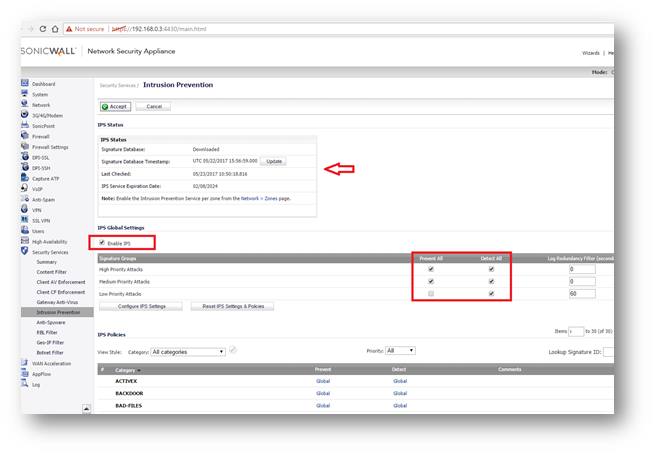Open Gateway Anti-Virus menu item
The height and width of the screenshot is (456, 656).
[x=57, y=302]
